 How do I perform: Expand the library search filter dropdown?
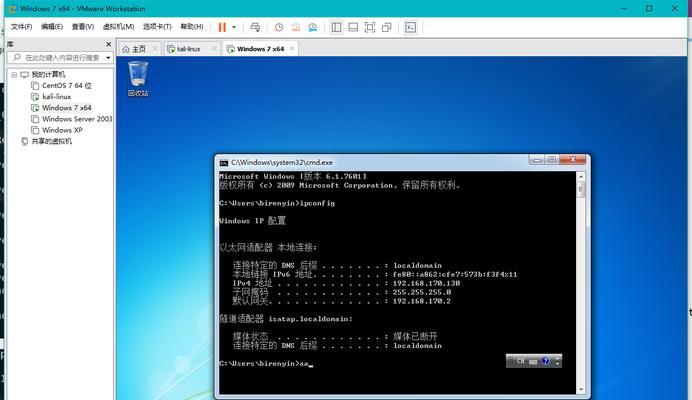point(109,58)
